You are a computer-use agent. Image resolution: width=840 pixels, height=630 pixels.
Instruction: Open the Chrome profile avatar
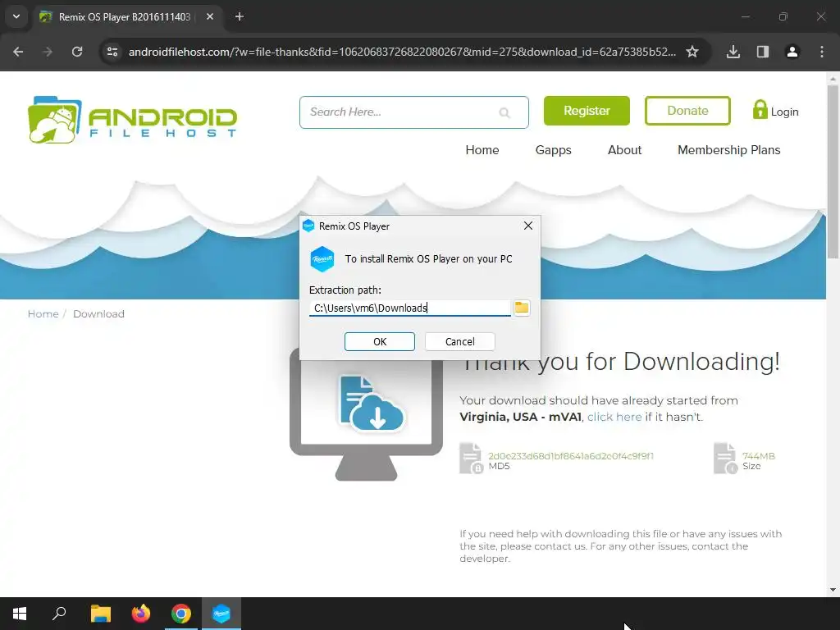792,52
